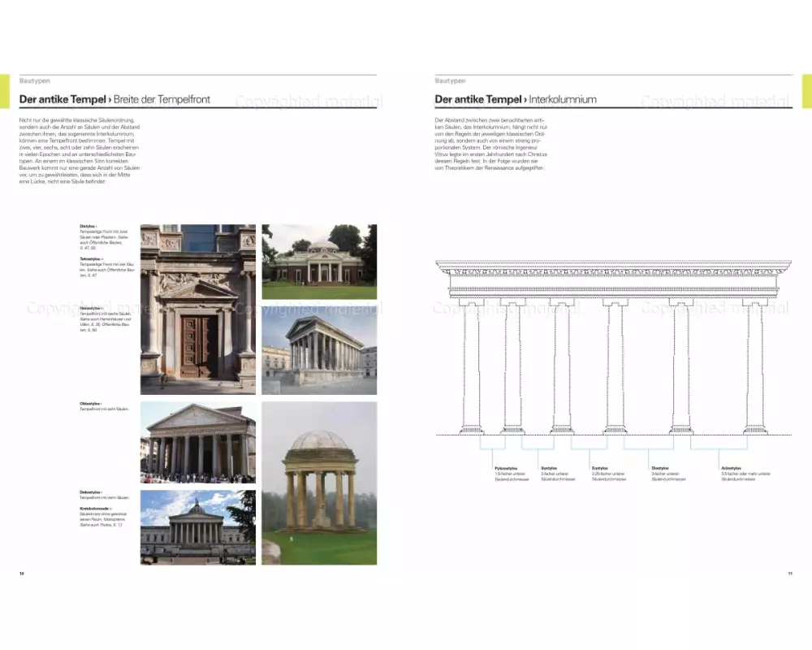Click the 'Oktastylos' caption label

tap(90, 404)
